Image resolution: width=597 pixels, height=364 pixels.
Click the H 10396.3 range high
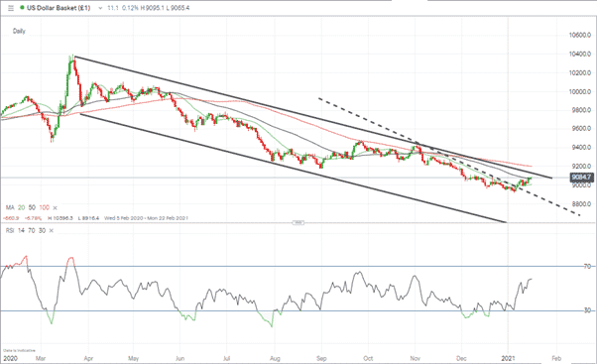tap(60, 218)
